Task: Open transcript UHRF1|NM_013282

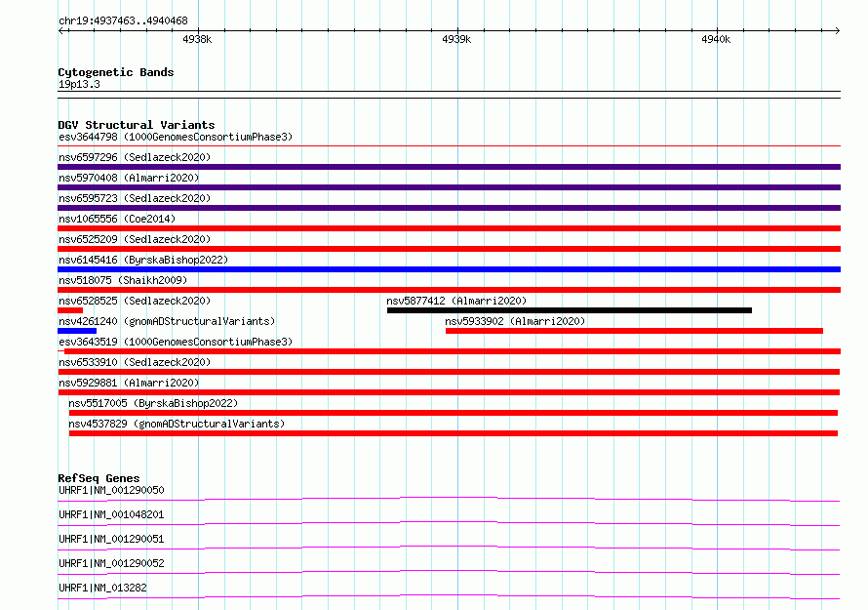Action: tap(102, 588)
